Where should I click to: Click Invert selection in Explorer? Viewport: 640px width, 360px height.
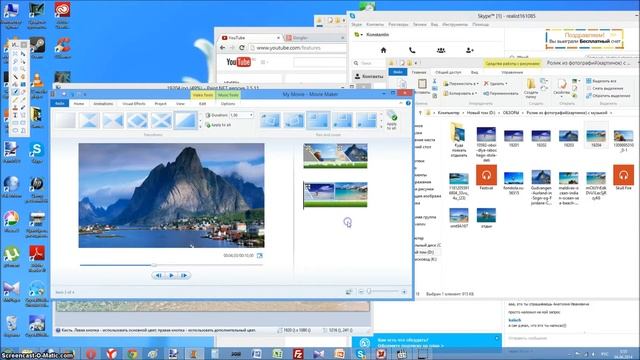pyautogui.click(x=608, y=96)
